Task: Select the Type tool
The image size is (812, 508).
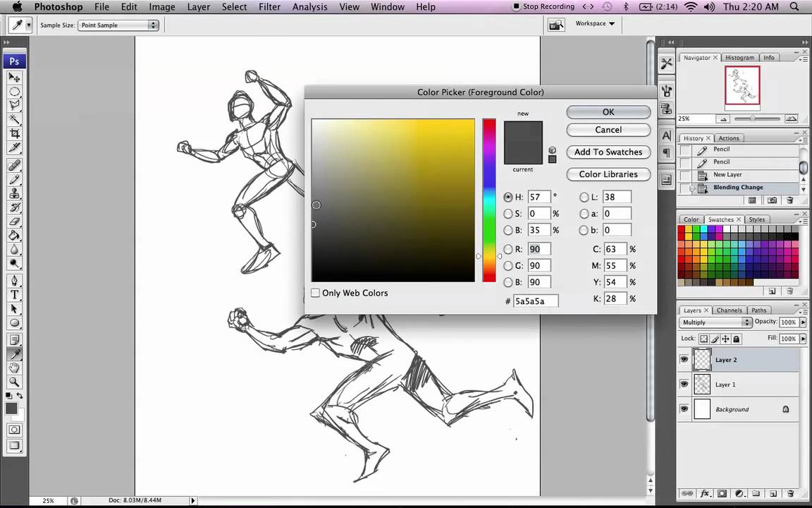Action: pos(15,295)
